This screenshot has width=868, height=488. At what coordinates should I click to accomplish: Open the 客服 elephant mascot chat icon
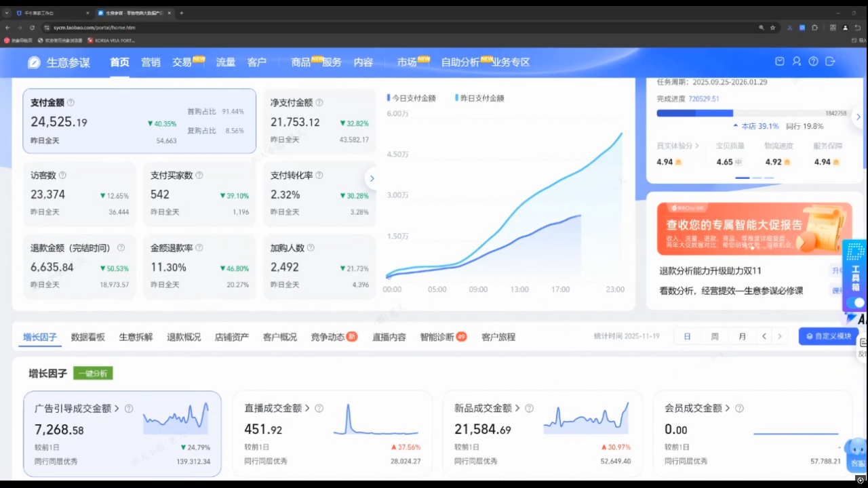(x=857, y=451)
